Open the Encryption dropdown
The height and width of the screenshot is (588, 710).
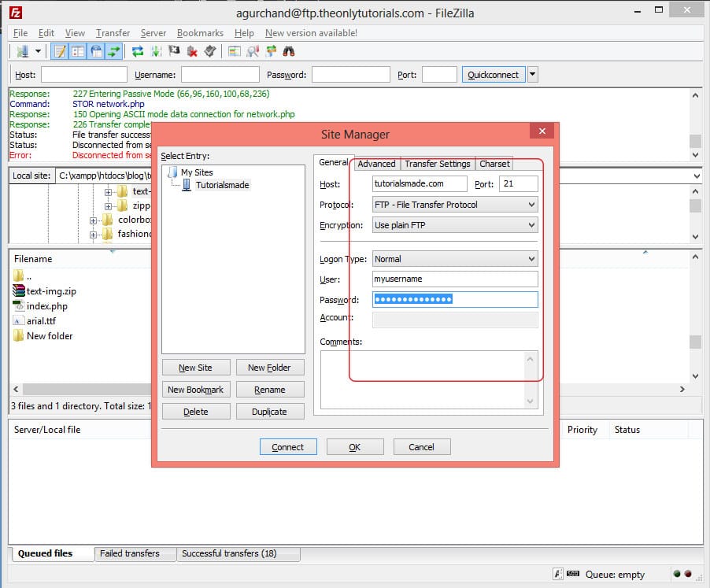[455, 225]
